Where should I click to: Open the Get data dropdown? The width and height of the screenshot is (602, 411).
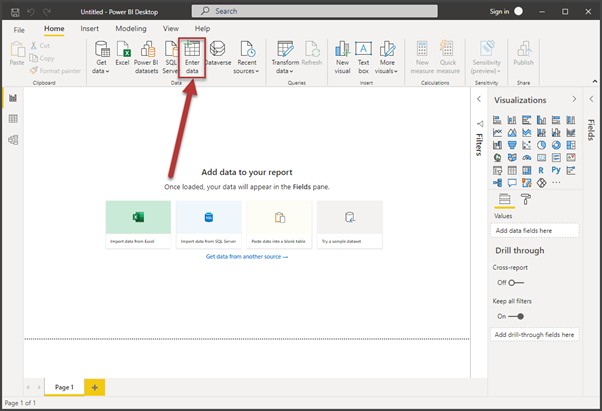pyautogui.click(x=101, y=58)
